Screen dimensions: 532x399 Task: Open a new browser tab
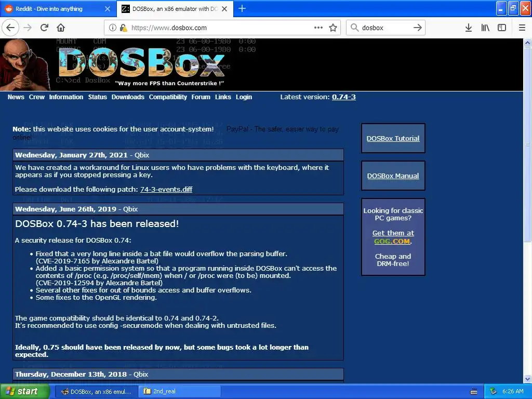tap(242, 8)
